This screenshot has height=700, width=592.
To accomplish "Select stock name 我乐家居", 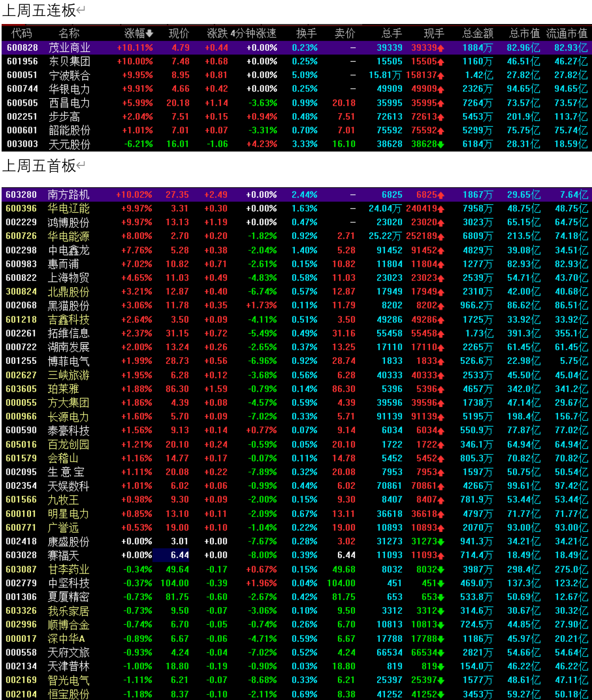I will [x=69, y=611].
